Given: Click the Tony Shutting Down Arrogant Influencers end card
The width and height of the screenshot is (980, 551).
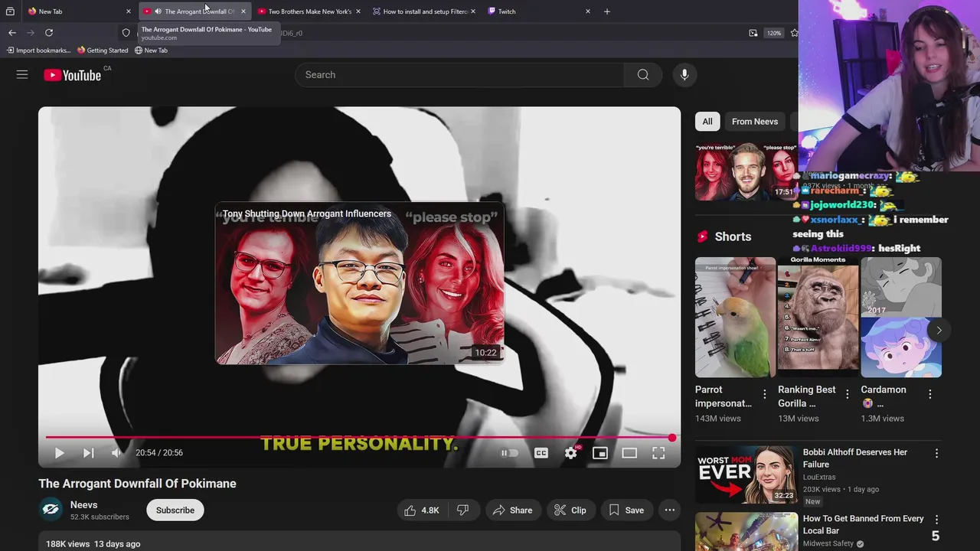Looking at the screenshot, I should [360, 283].
